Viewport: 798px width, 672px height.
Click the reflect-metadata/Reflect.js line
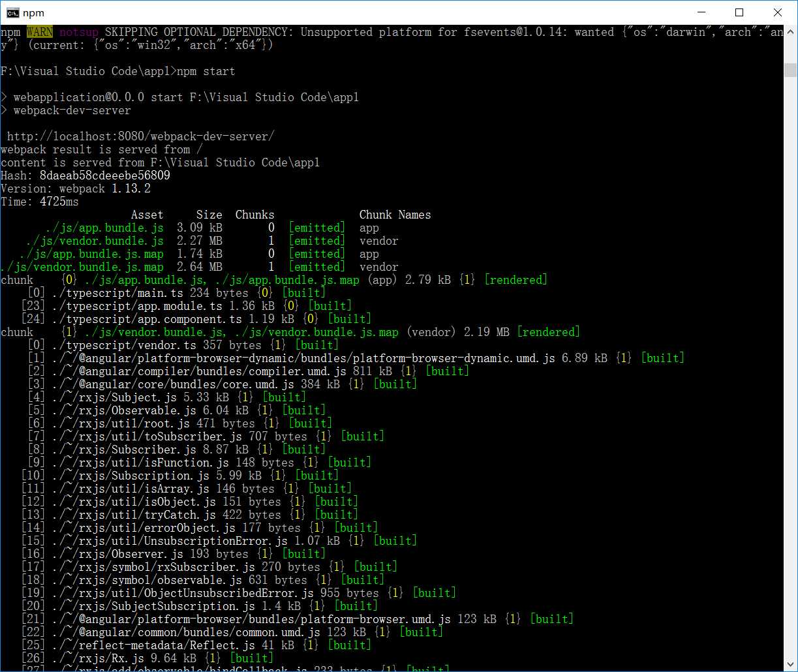[x=196, y=645]
